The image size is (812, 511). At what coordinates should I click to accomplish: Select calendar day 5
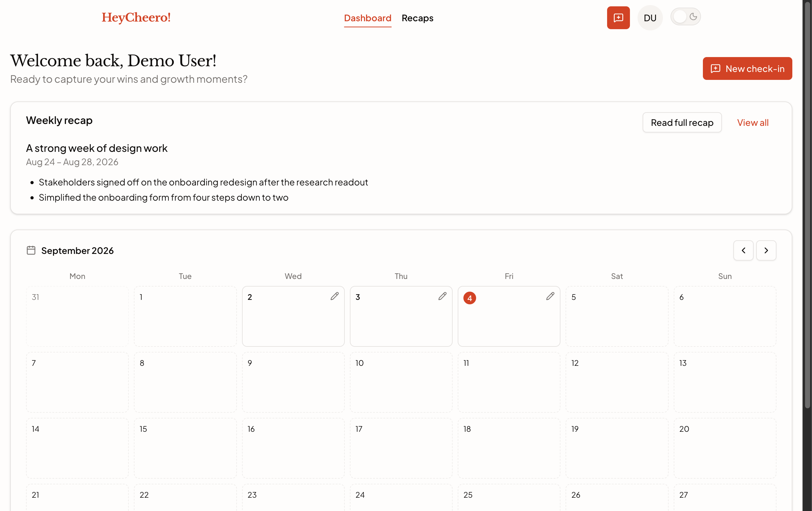pos(617,316)
